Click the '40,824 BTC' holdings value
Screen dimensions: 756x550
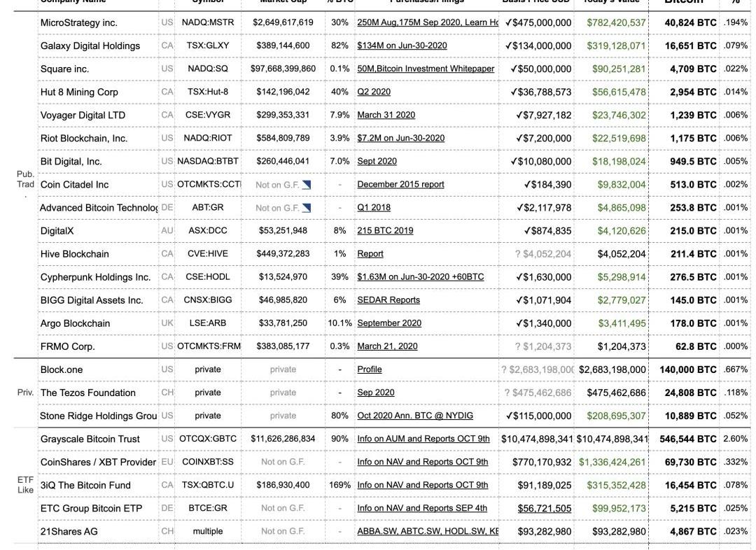pyautogui.click(x=690, y=22)
